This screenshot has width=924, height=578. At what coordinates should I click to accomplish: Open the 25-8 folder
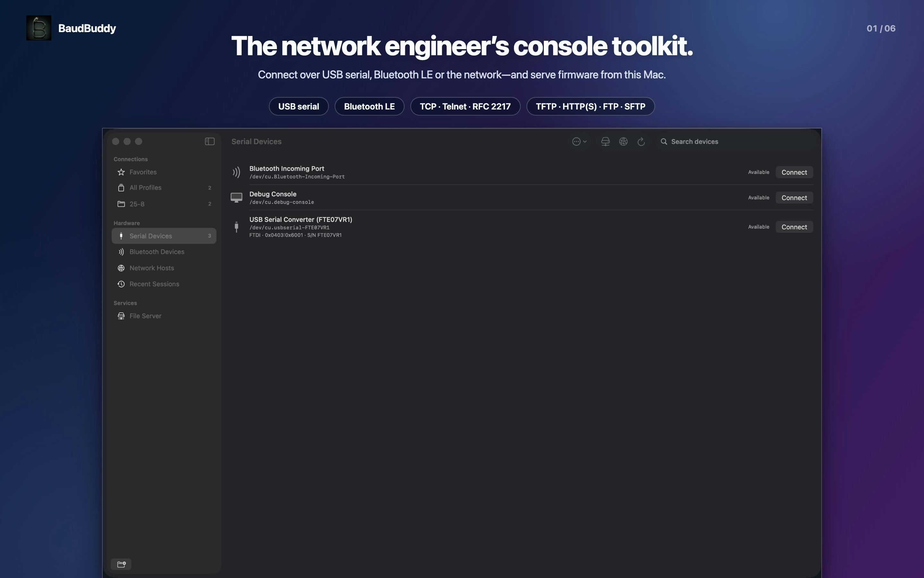(x=164, y=204)
